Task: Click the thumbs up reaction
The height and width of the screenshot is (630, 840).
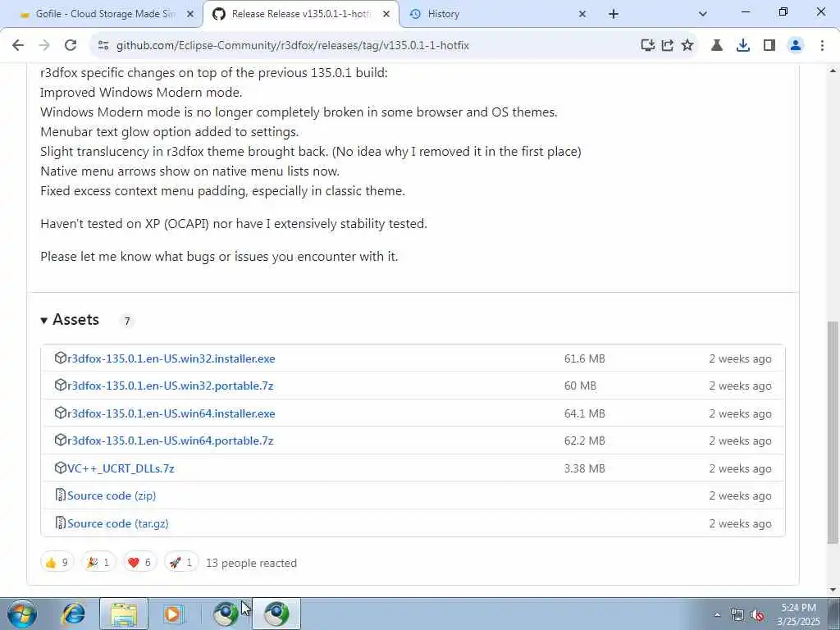Action: point(57,563)
